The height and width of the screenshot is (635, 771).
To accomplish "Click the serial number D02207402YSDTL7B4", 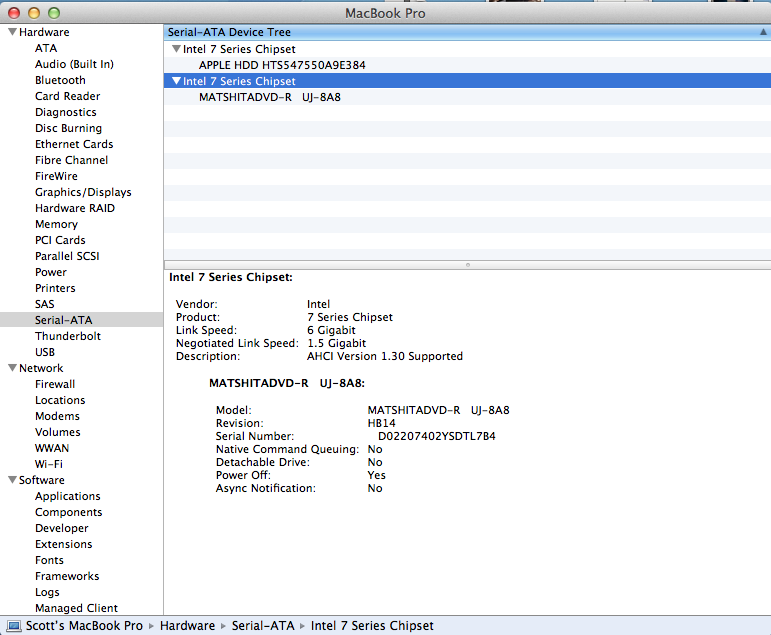I will point(437,436).
